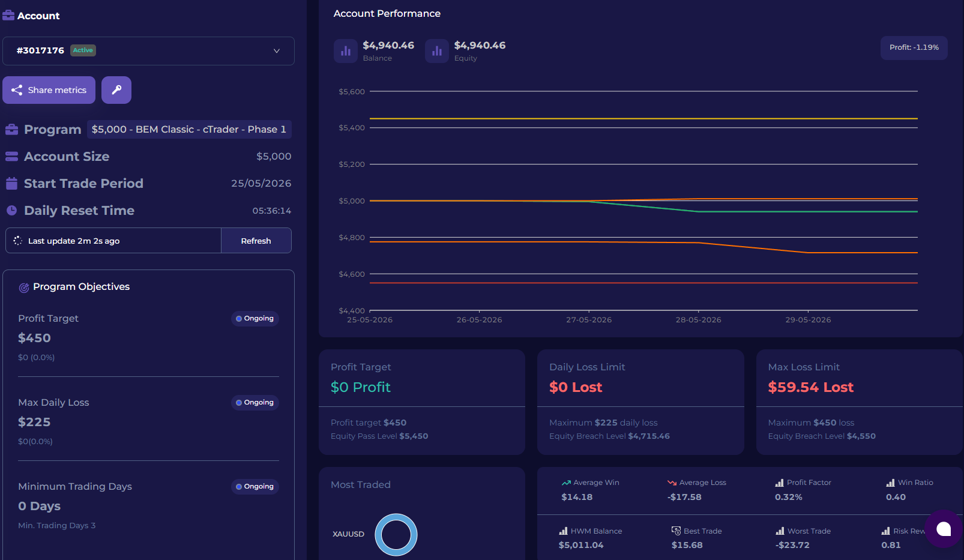Viewport: 964px width, 560px height.
Task: Click the Average Win $14.18 value
Action: [577, 498]
